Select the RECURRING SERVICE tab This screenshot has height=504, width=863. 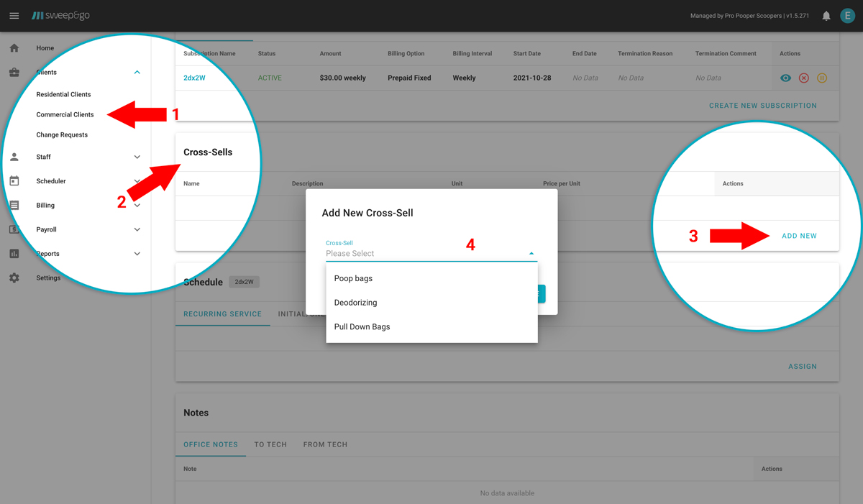pyautogui.click(x=222, y=313)
